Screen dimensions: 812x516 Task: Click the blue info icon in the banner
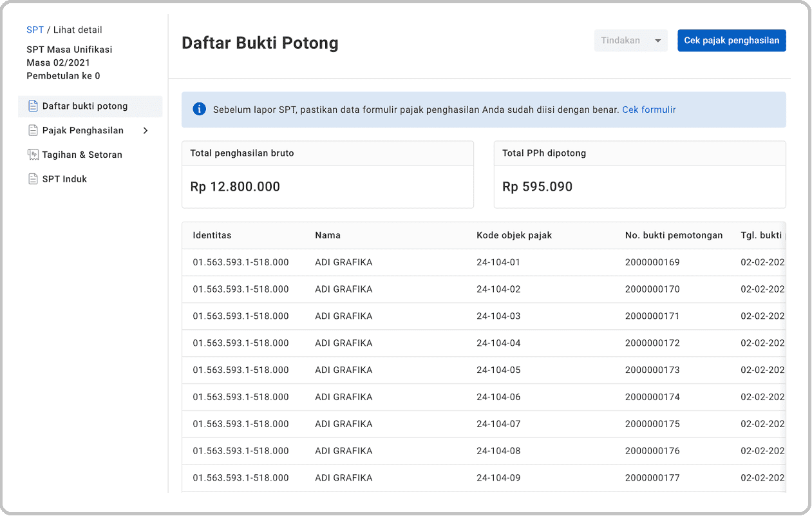pyautogui.click(x=200, y=110)
